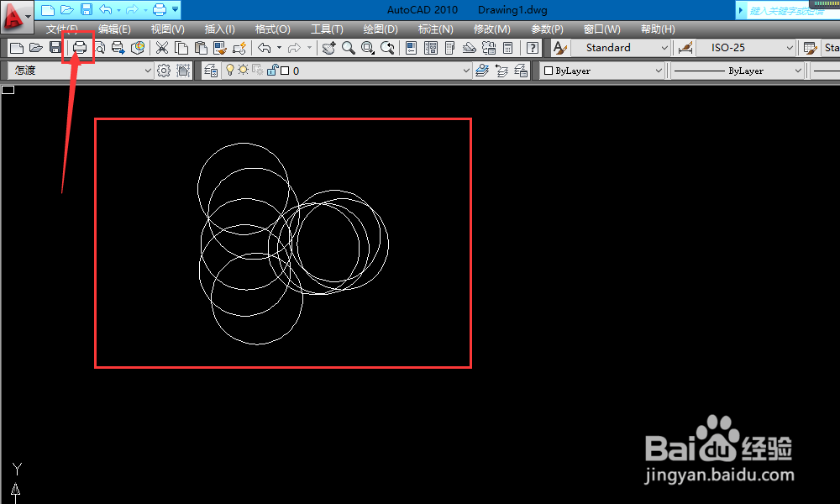Click the 3D DWF globe icon

(x=138, y=48)
